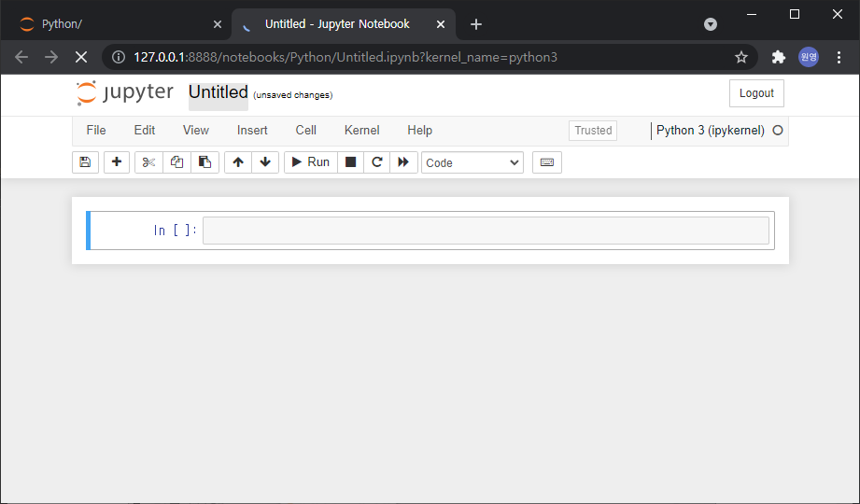Viewport: 860px width, 504px height.
Task: Open a new browser tab
Action: pos(476,24)
